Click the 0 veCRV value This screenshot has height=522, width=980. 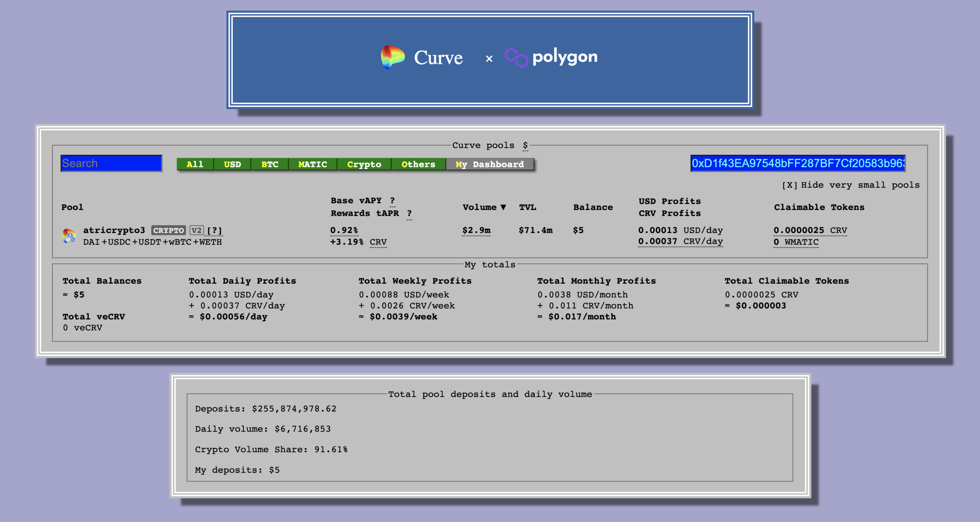[x=83, y=328]
